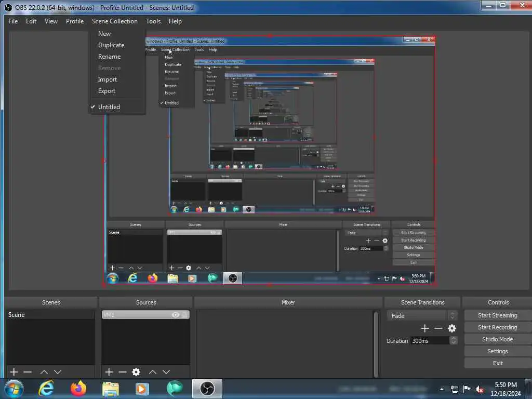Remove scene transition with minus icon
This screenshot has height=399, width=532.
pos(438,328)
